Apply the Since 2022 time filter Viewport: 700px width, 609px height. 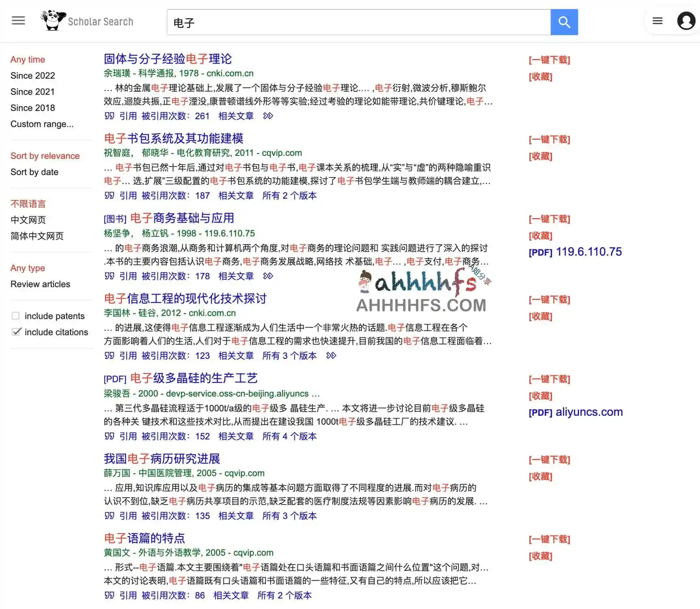33,76
